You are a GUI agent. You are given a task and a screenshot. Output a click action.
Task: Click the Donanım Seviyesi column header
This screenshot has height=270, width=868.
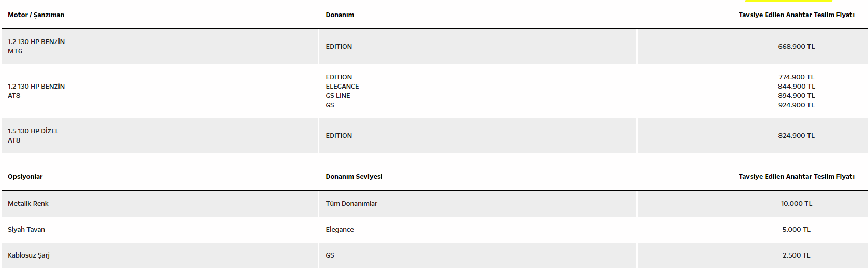tap(354, 177)
